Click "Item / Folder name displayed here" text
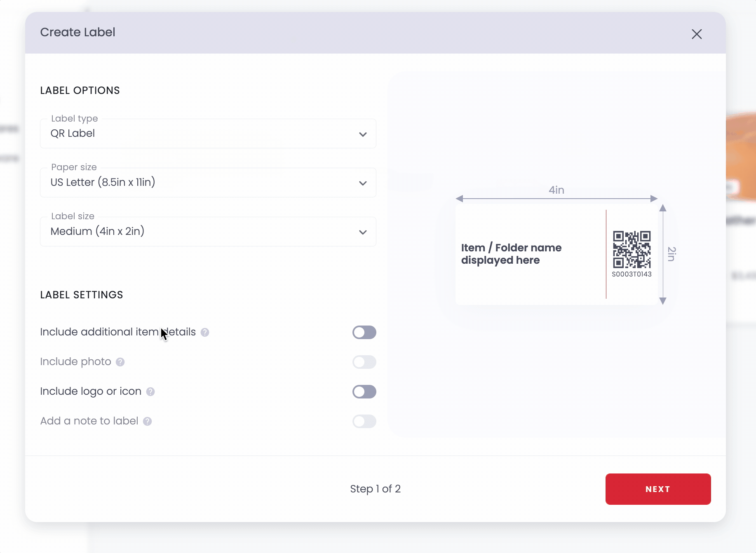756x553 pixels. point(511,253)
